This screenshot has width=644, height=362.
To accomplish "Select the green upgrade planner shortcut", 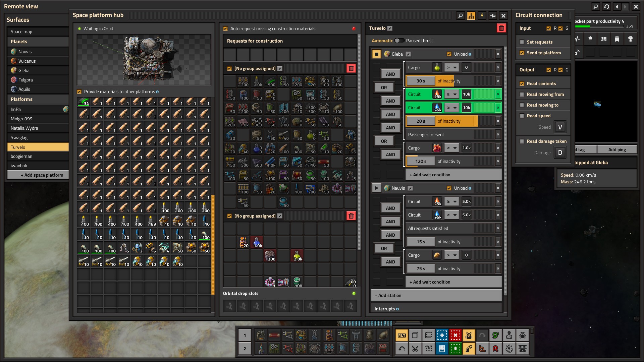I will [455, 349].
